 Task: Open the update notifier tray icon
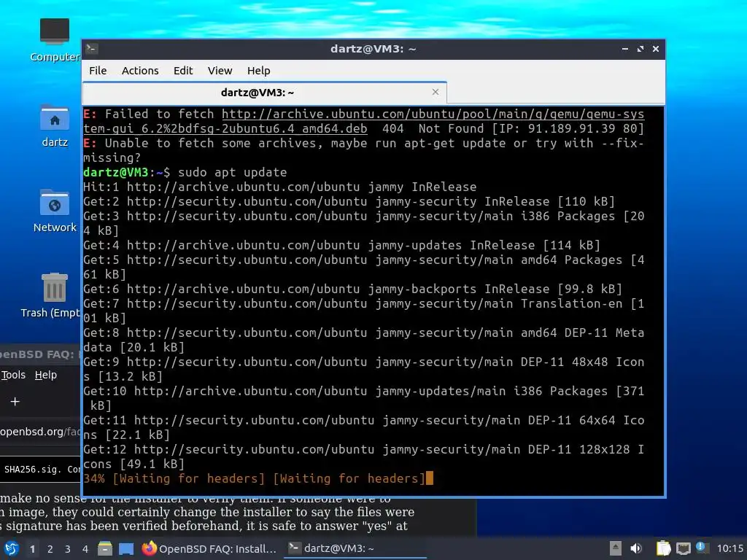[702, 548]
